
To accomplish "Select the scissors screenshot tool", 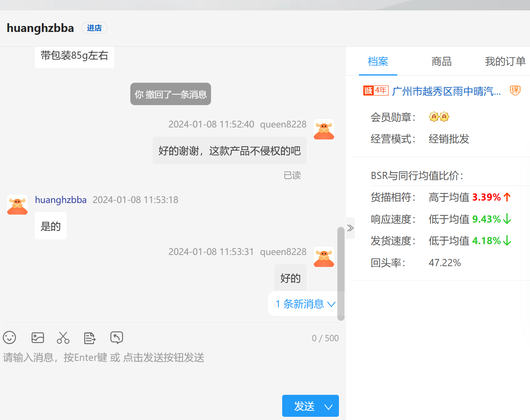I will [63, 338].
